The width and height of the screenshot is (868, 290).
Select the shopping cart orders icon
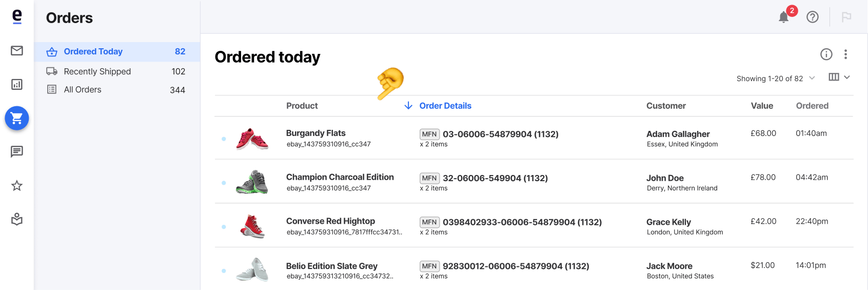click(17, 118)
